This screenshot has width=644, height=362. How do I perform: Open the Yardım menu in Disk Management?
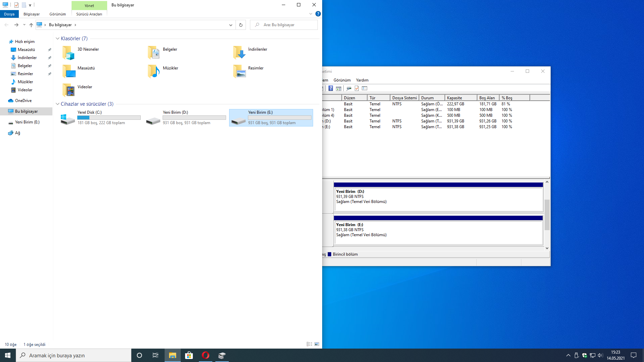[362, 80]
